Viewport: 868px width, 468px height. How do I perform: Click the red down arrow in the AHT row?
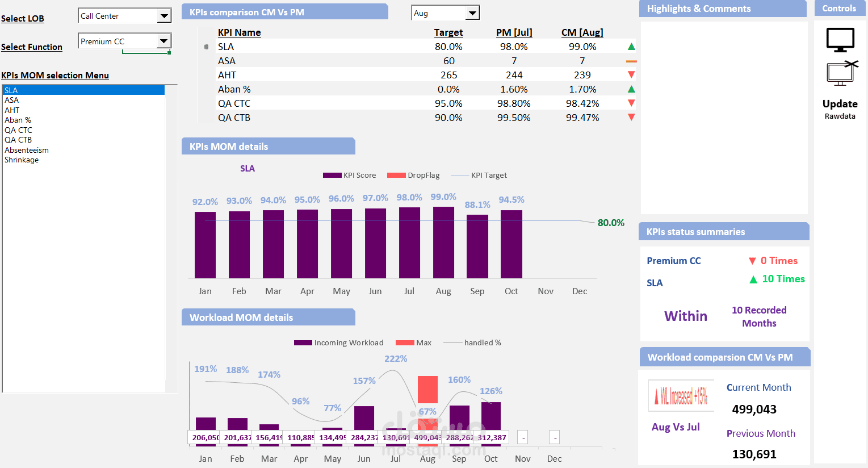tap(631, 74)
